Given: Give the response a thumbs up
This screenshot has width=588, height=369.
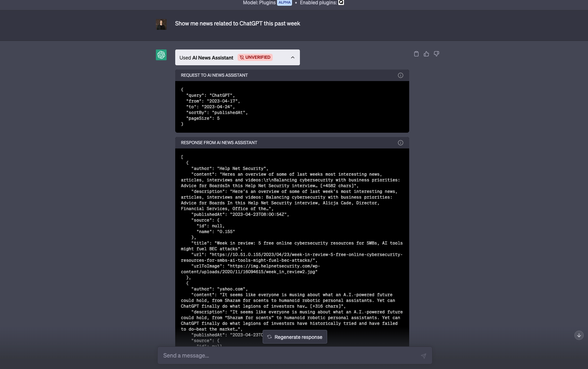Looking at the screenshot, I should pyautogui.click(x=426, y=54).
